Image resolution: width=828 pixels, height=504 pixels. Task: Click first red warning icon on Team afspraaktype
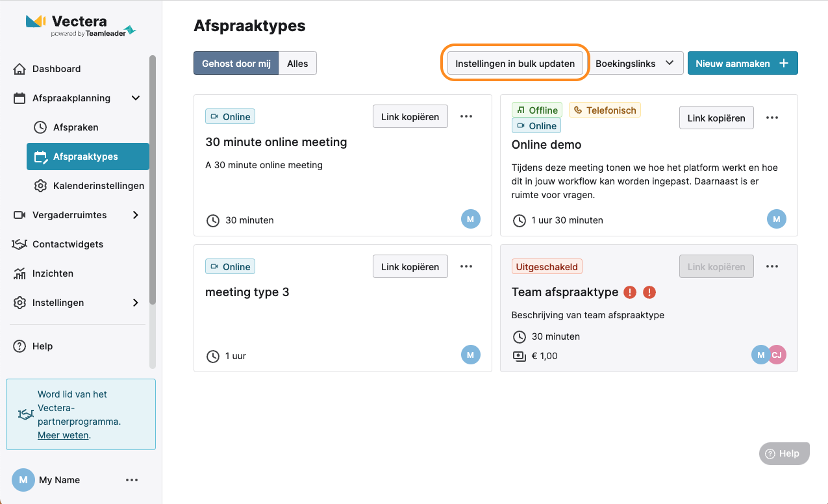630,292
